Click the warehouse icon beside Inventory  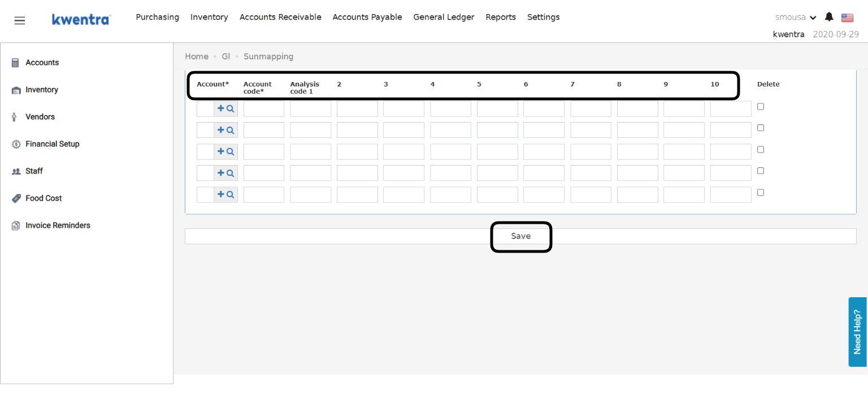pyautogui.click(x=16, y=90)
